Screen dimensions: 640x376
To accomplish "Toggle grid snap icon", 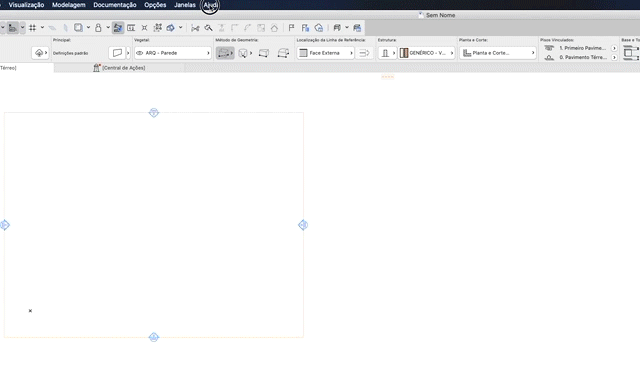I will (32, 28).
